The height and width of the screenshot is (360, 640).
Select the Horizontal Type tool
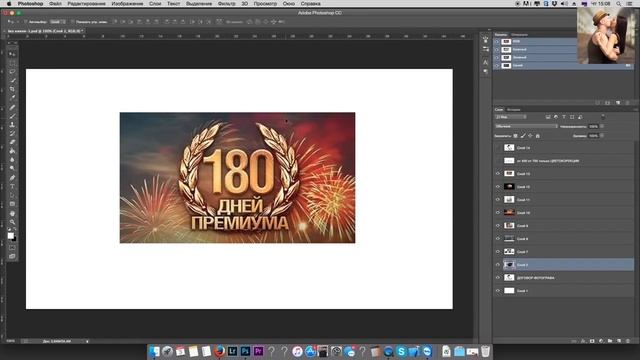[x=12, y=187]
